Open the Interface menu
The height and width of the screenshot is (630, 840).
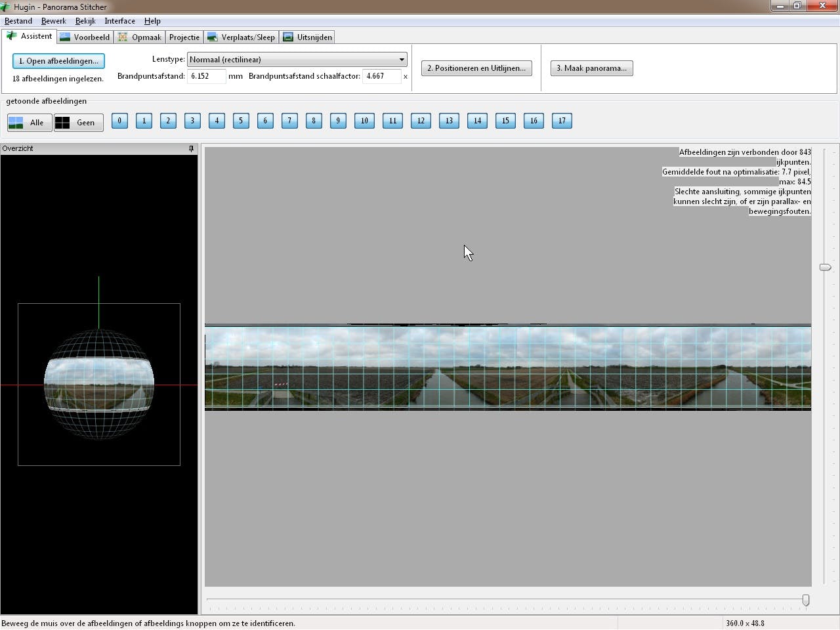119,21
